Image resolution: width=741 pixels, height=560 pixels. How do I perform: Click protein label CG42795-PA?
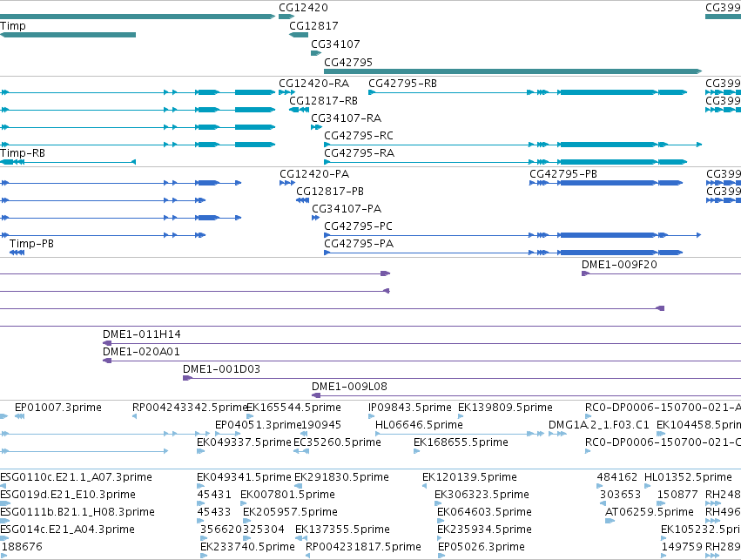pos(359,244)
